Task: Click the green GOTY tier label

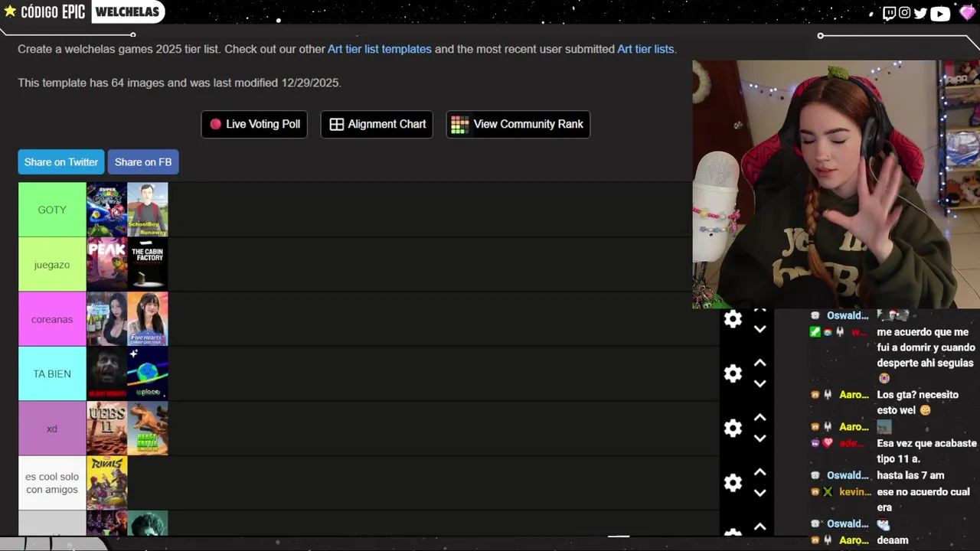Action: click(x=52, y=210)
